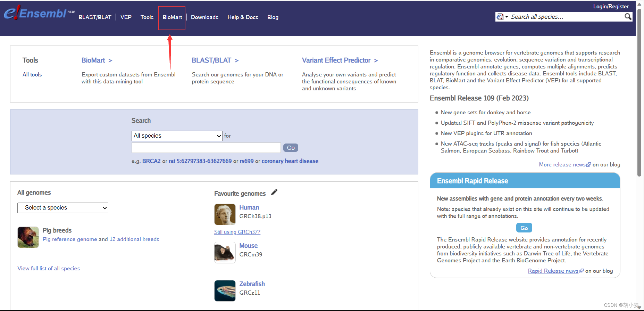This screenshot has width=644, height=311.
Task: Expand the Select a species dropdown
Action: (63, 208)
